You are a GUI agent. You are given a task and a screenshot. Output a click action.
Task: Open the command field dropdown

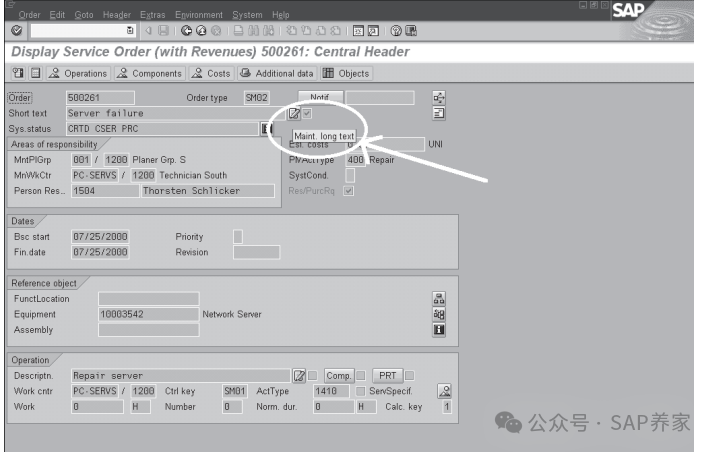pyautogui.click(x=130, y=30)
